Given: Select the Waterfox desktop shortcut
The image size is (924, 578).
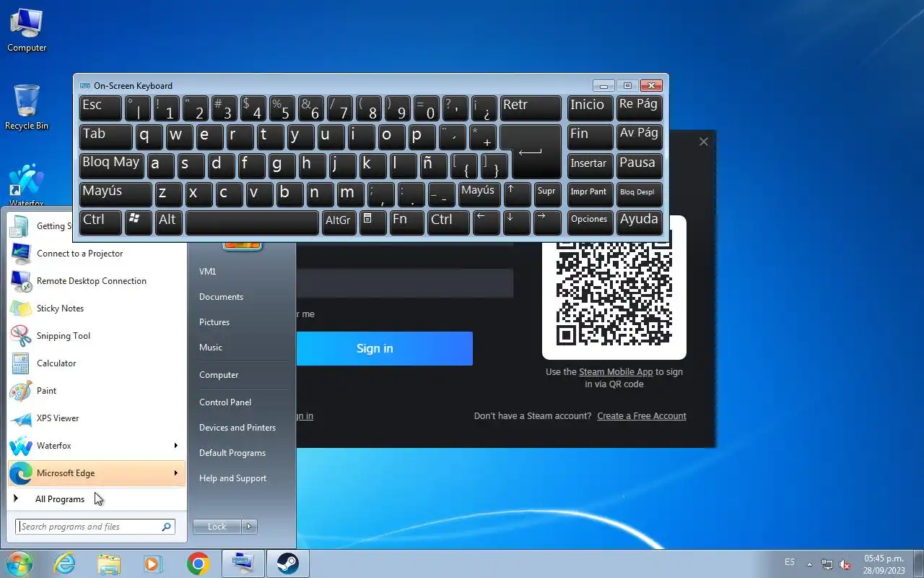Looking at the screenshot, I should click(x=27, y=186).
